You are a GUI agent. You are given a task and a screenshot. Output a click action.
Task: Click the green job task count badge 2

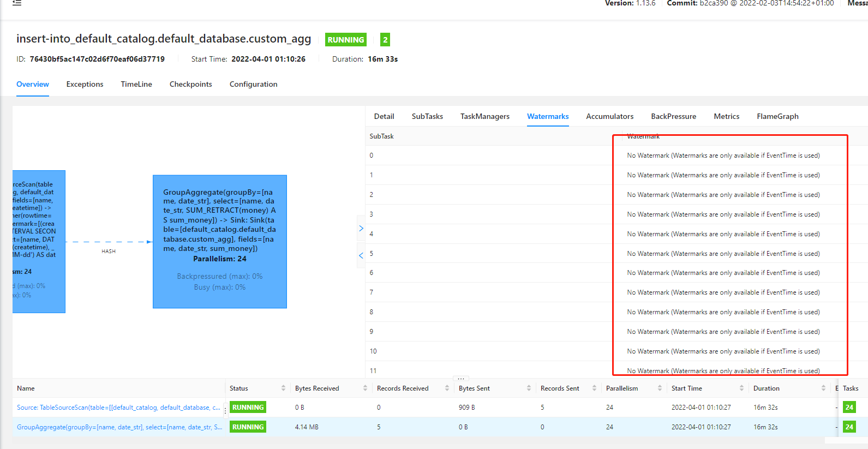[385, 40]
